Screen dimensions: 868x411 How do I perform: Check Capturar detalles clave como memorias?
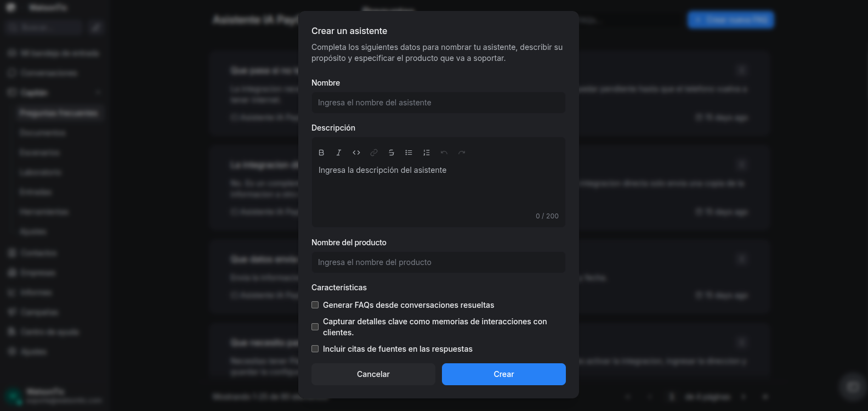pyautogui.click(x=315, y=327)
